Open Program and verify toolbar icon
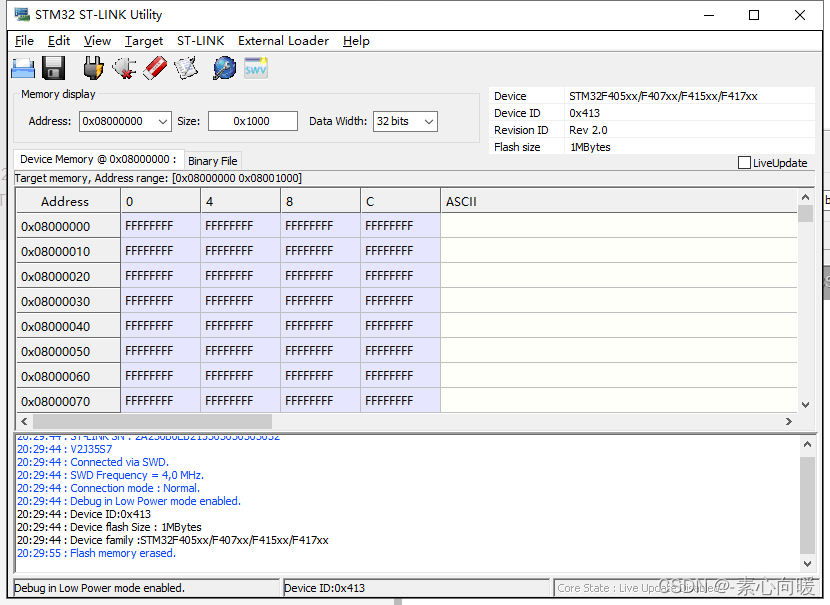 186,68
